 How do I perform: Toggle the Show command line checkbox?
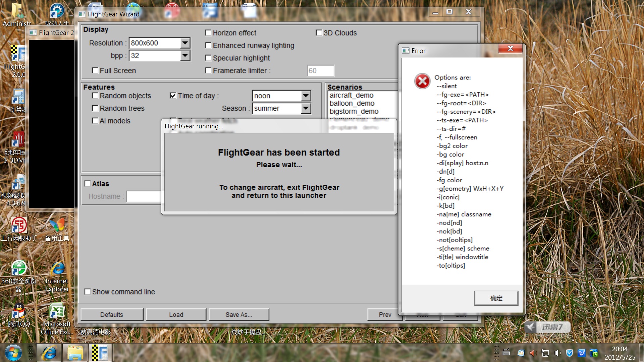coord(88,292)
